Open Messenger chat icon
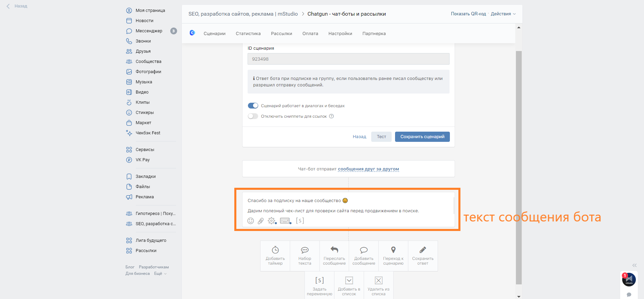The width and height of the screenshot is (644, 299). [129, 31]
